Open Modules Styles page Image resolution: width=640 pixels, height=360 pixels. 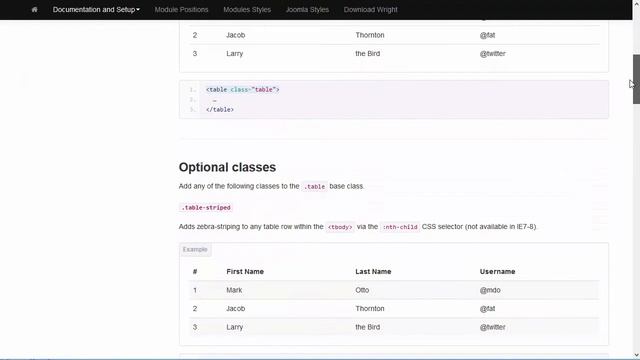[x=247, y=9]
